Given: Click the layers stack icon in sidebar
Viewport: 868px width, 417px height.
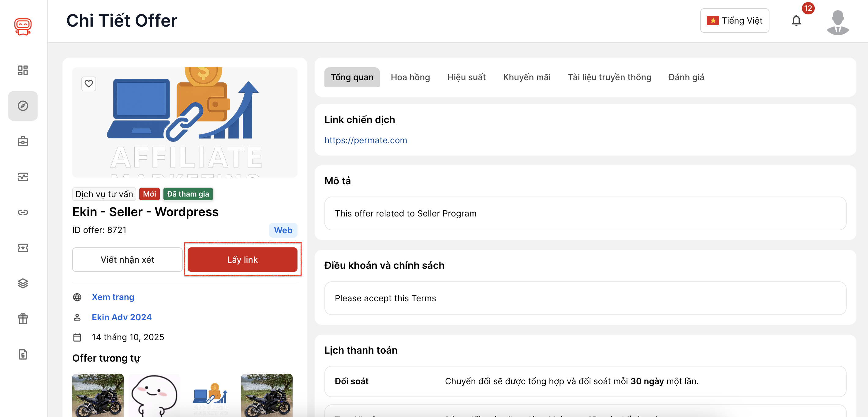Looking at the screenshot, I should pyautogui.click(x=23, y=284).
